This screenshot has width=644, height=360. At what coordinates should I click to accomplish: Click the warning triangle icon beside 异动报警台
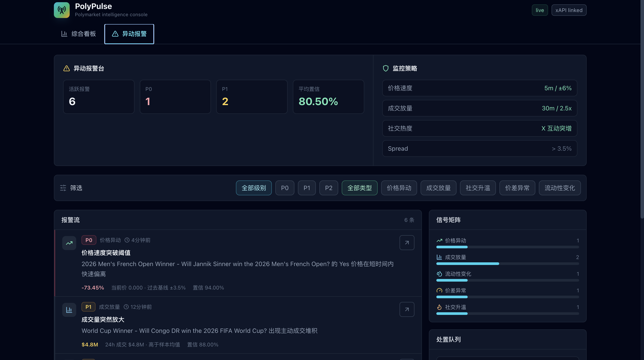[x=67, y=69]
